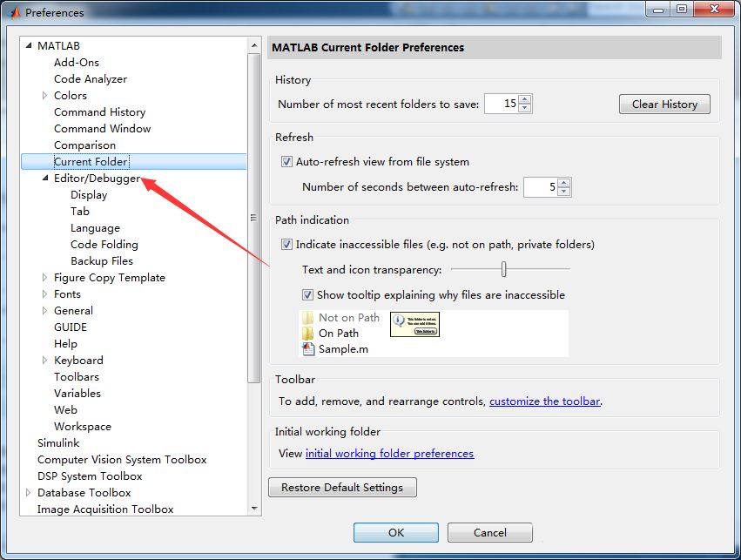This screenshot has height=560, width=741.
Task: Select Simulink in the tree
Action: [x=58, y=442]
